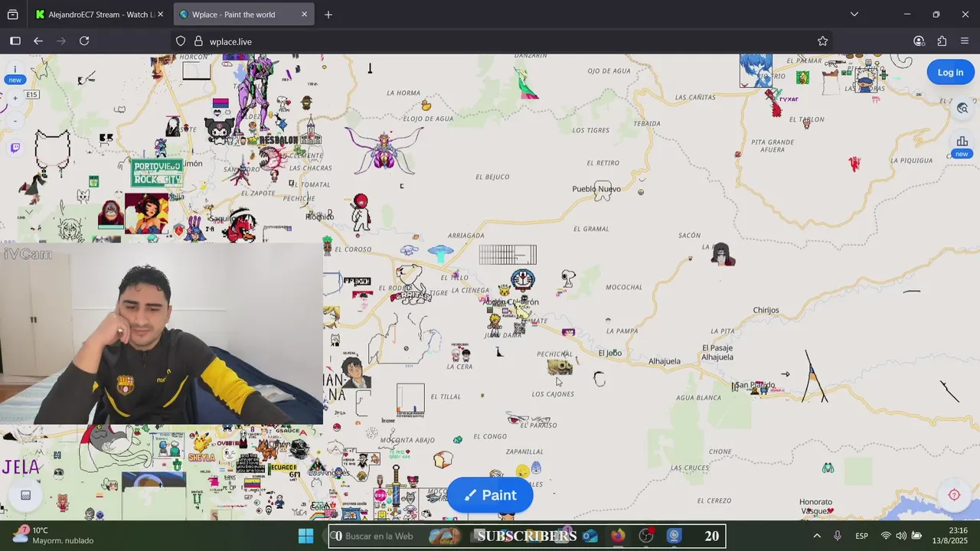Click the EL BEJUCO map label
Image resolution: width=980 pixels, height=551 pixels.
[492, 177]
